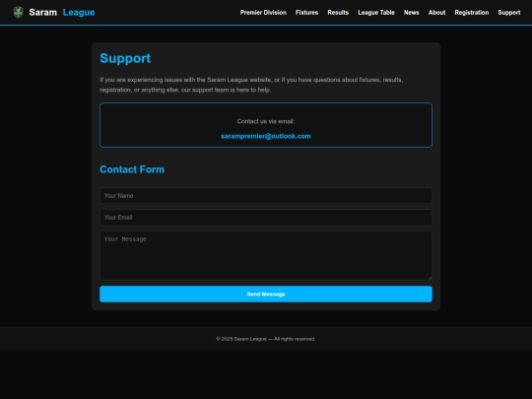Click the Contact Form heading

coord(132,169)
